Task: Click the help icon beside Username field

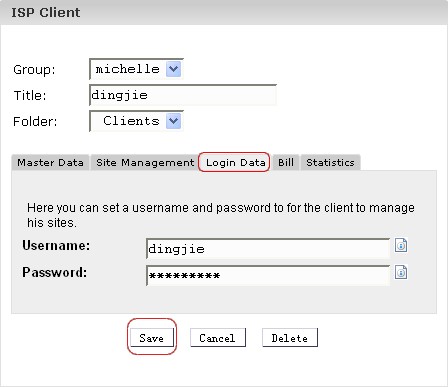Action: tap(401, 245)
